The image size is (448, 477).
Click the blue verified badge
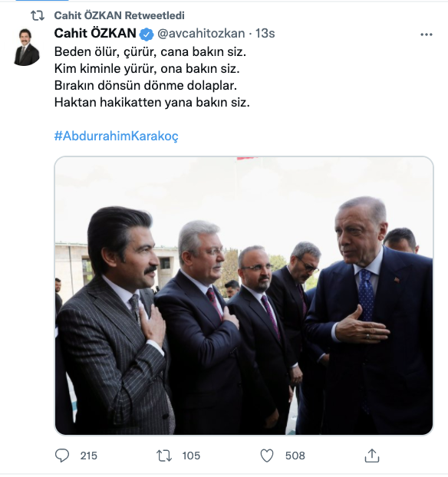pos(147,34)
